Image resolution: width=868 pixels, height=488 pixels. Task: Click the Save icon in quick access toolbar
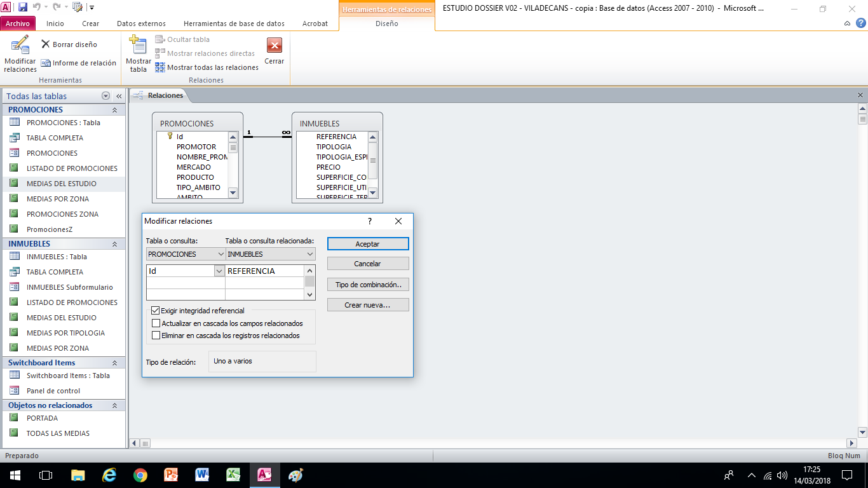23,8
